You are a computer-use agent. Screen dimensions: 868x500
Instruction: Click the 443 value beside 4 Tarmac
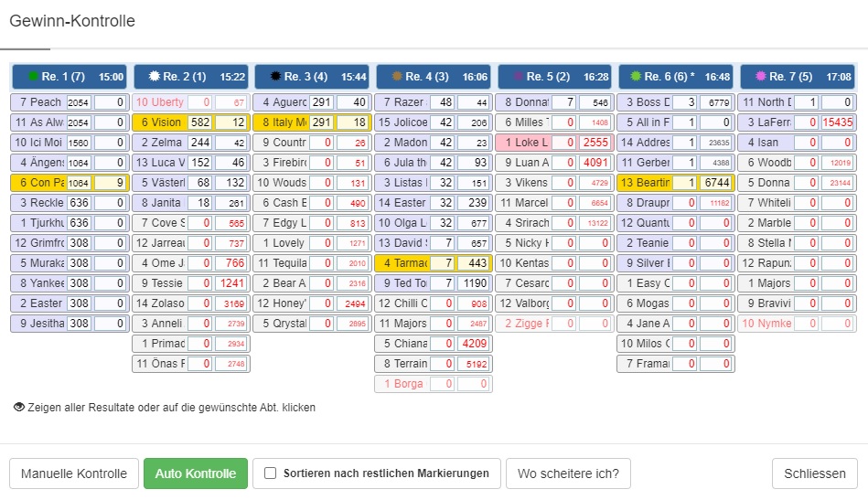coord(474,263)
